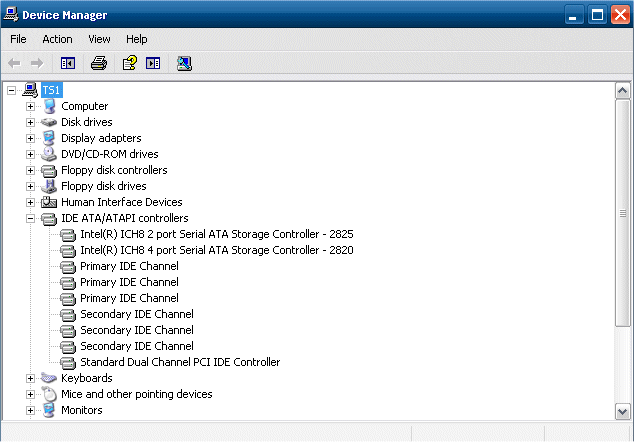The width and height of the screenshot is (634, 442).
Task: Expand the Disk drives category
Action: click(x=30, y=122)
